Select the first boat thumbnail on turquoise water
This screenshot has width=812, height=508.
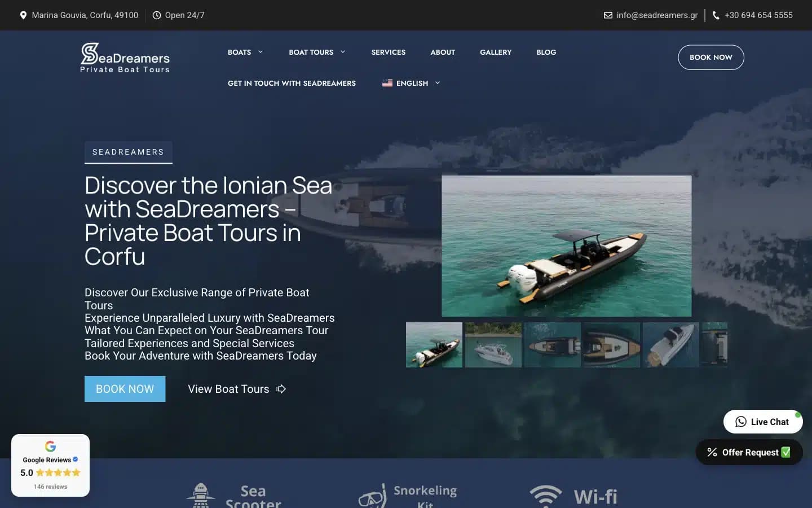(x=434, y=345)
